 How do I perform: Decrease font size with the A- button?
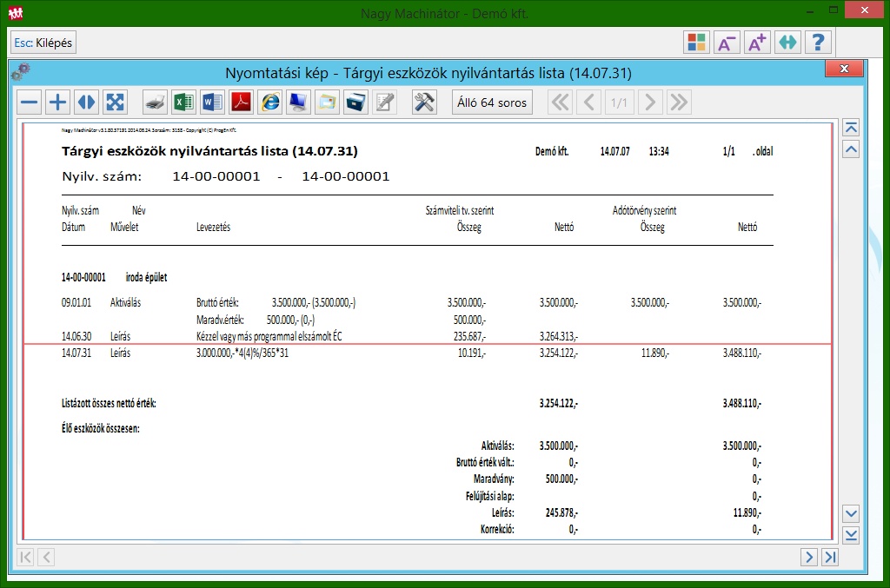tap(726, 43)
